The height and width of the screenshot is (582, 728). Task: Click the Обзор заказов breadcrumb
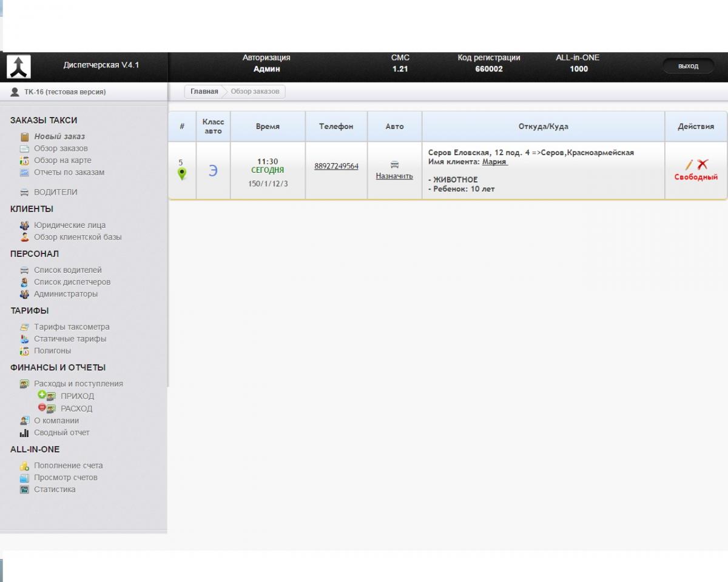[255, 92]
